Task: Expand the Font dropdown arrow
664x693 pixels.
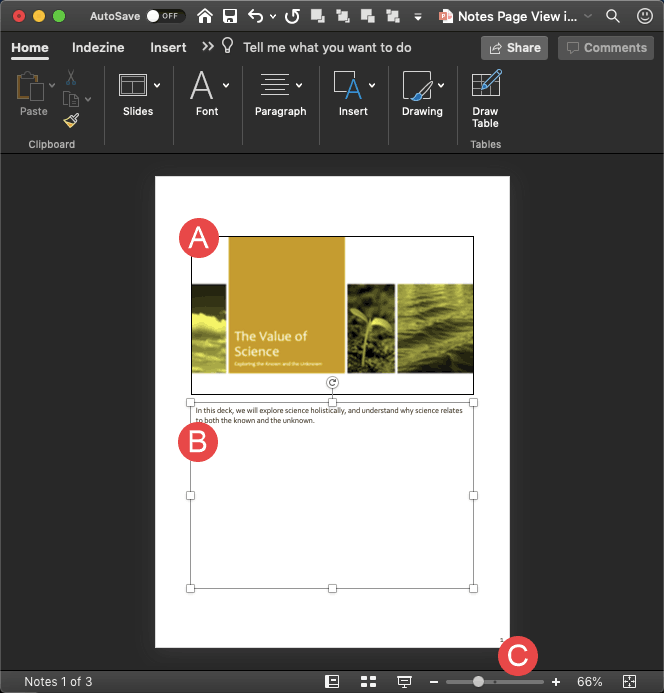Action: [x=226, y=85]
